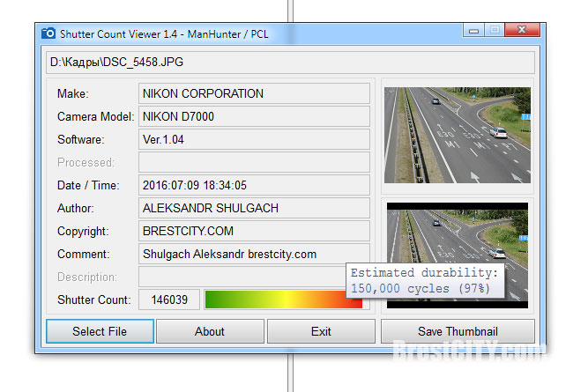Screen dimensions: 588x392
Task: Click the disabled maximize button
Action: tap(495, 30)
